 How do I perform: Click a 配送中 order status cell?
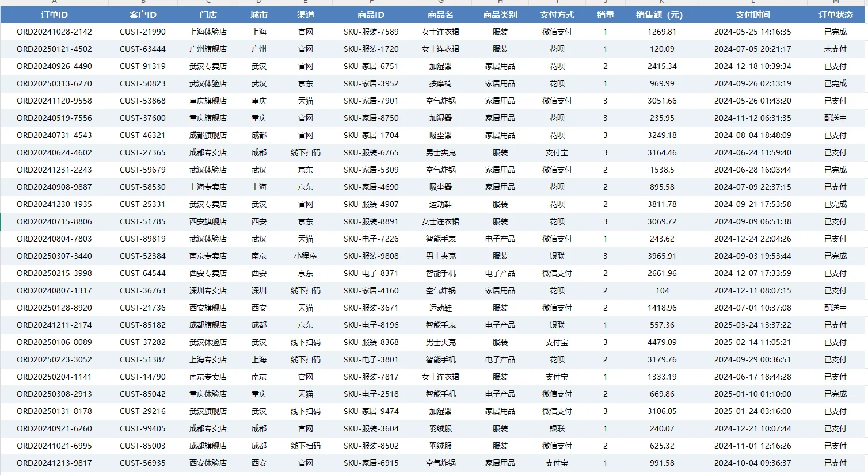click(836, 118)
